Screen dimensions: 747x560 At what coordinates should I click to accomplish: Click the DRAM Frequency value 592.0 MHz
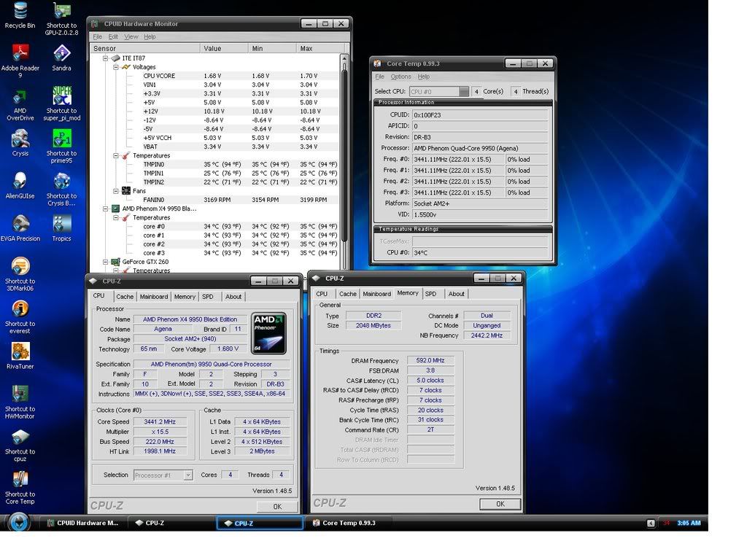tap(430, 360)
